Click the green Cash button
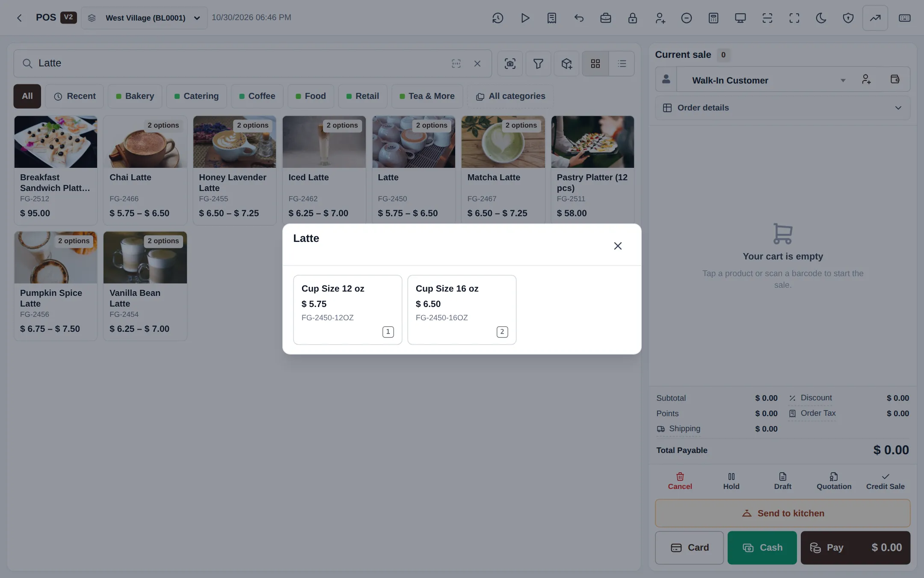This screenshot has height=578, width=924. (762, 548)
